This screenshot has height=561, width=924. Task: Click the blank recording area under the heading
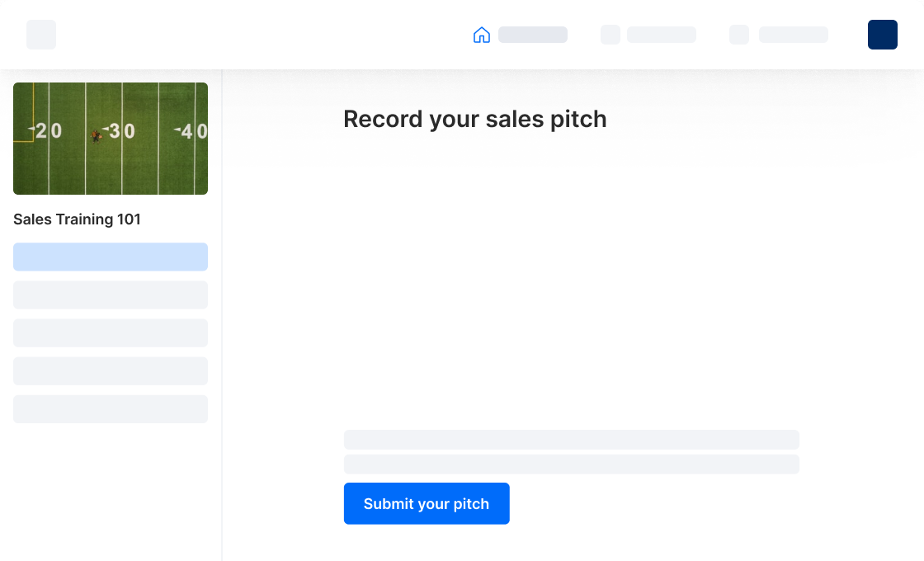click(x=571, y=280)
